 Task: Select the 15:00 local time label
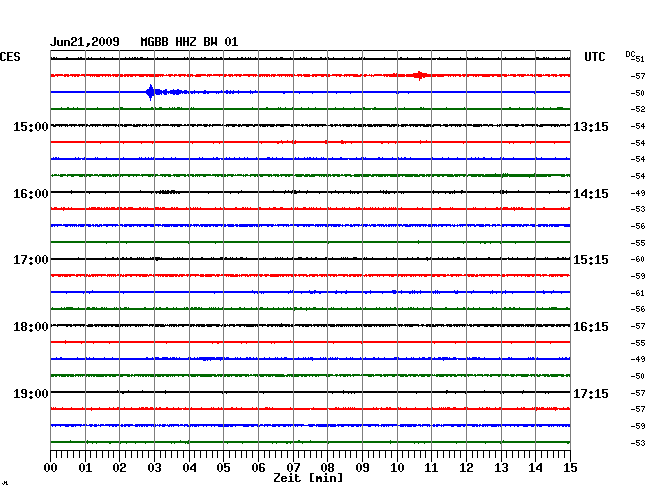(31, 126)
